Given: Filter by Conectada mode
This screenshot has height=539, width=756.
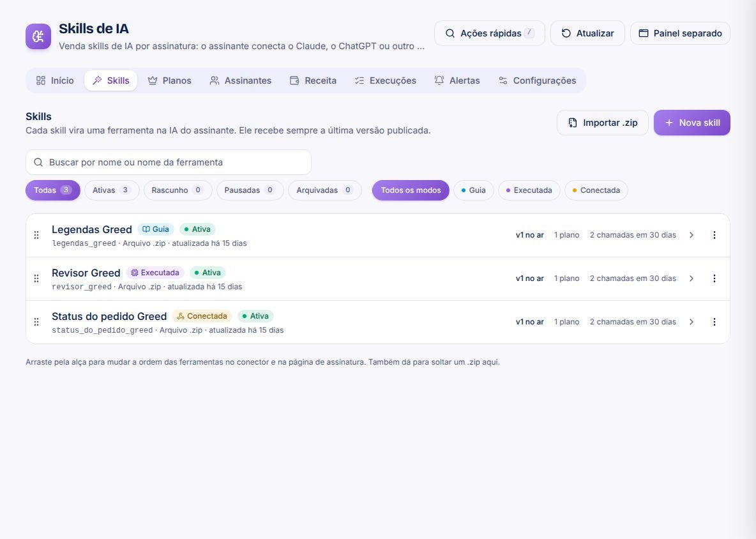Looking at the screenshot, I should click(596, 190).
